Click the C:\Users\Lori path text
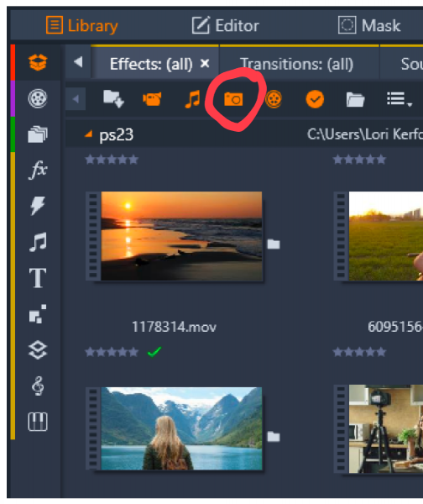Viewport: 423px width, 504px height. tap(365, 134)
